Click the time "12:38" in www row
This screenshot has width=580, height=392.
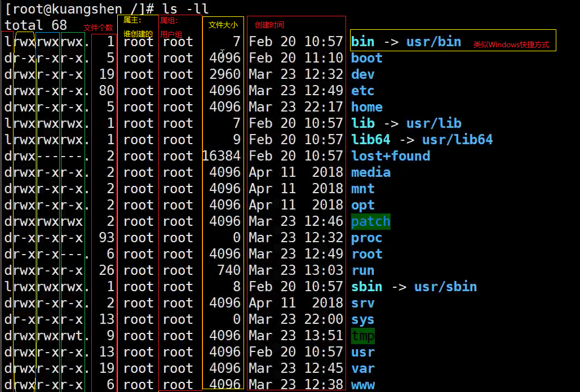324,385
